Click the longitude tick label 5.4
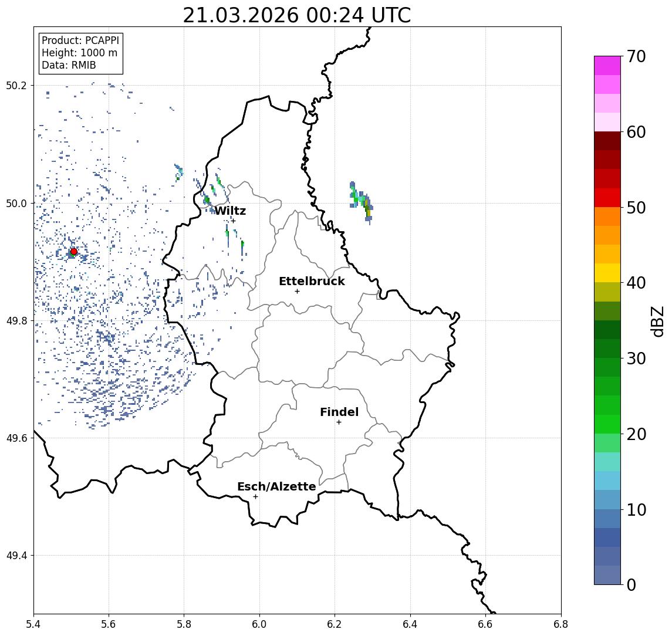Screen dimensions: 672x636 click(x=33, y=624)
